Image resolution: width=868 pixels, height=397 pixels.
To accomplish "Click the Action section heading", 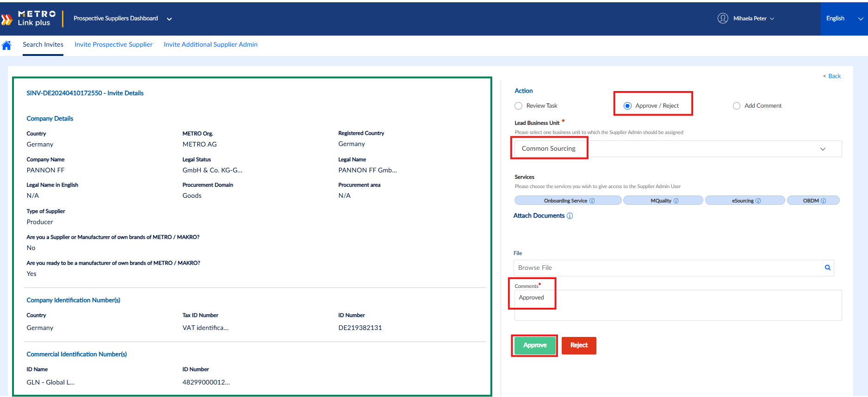I will 524,91.
